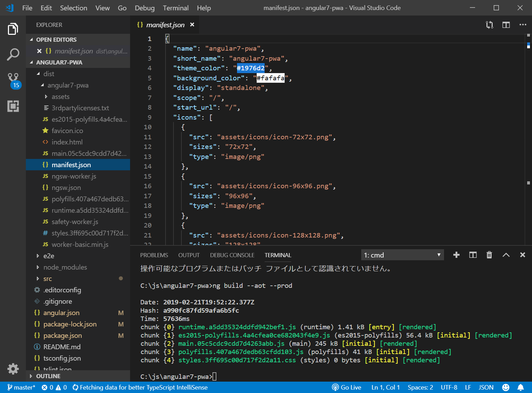The width and height of the screenshot is (532, 393).
Task: Click the #1976d2 theme color value
Action: (250, 68)
